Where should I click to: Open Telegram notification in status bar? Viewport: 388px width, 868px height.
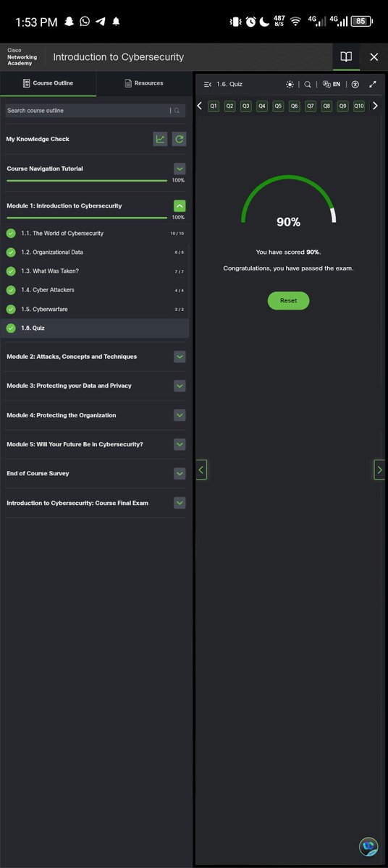pos(101,22)
